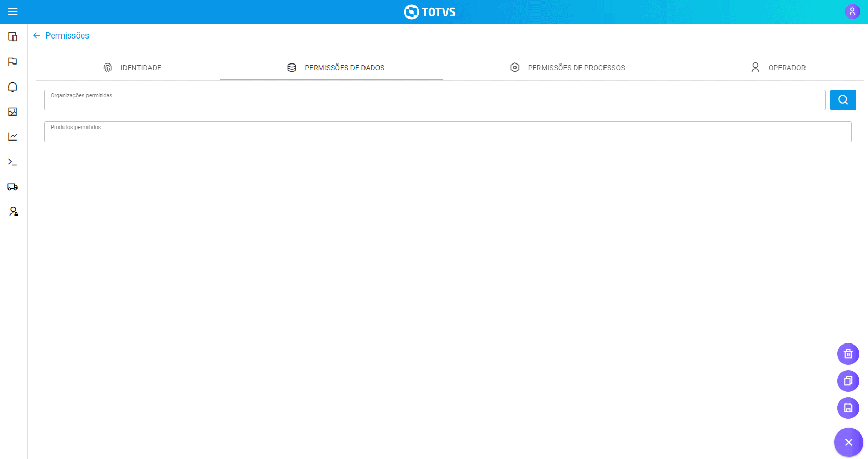Viewport: 868px width, 459px height.
Task: Duplicate using the copy floating button
Action: (848, 381)
